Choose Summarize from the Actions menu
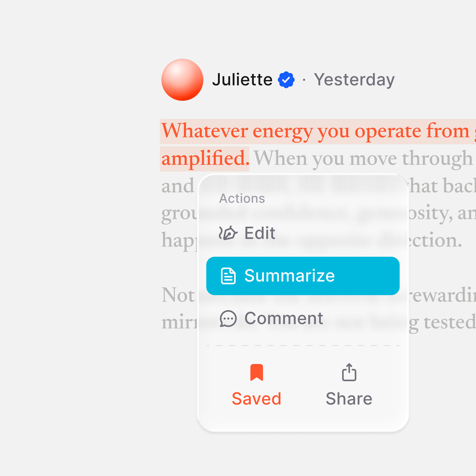The image size is (476, 476). (303, 276)
